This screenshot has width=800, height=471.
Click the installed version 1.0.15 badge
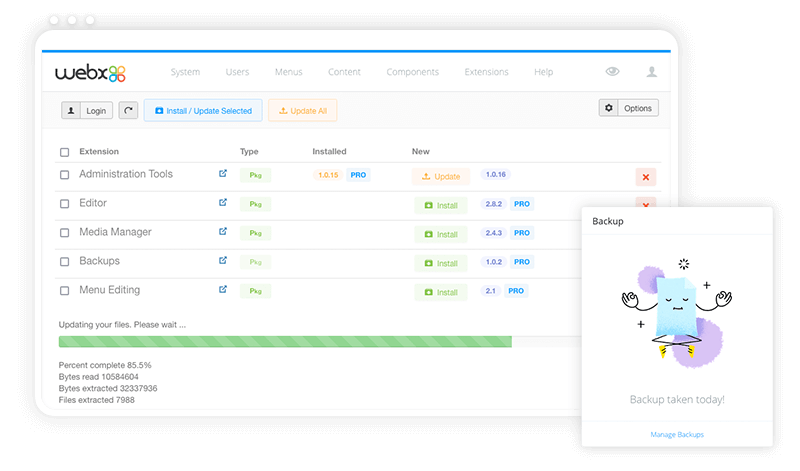click(x=328, y=175)
